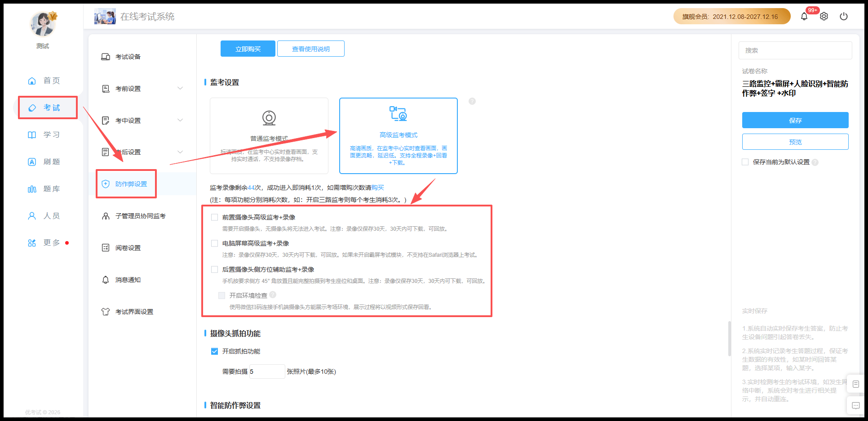
Task: Open 消息通知 menu item
Action: [142, 280]
